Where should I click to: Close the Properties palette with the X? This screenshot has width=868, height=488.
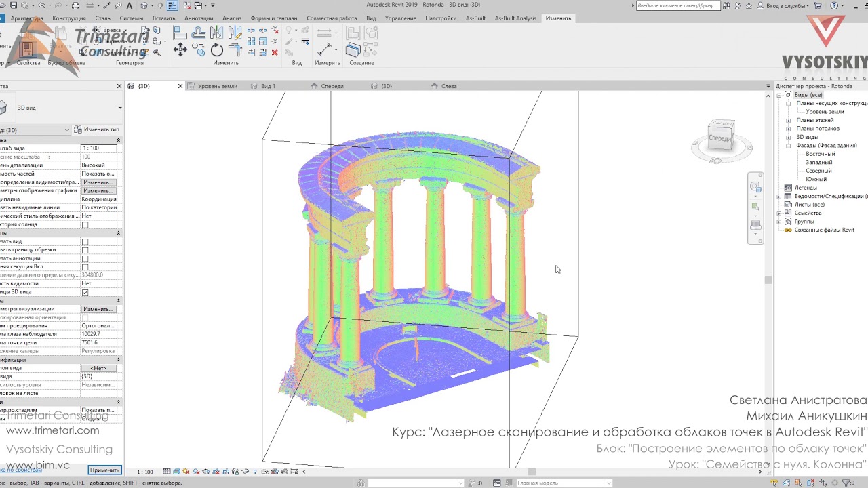[119, 86]
